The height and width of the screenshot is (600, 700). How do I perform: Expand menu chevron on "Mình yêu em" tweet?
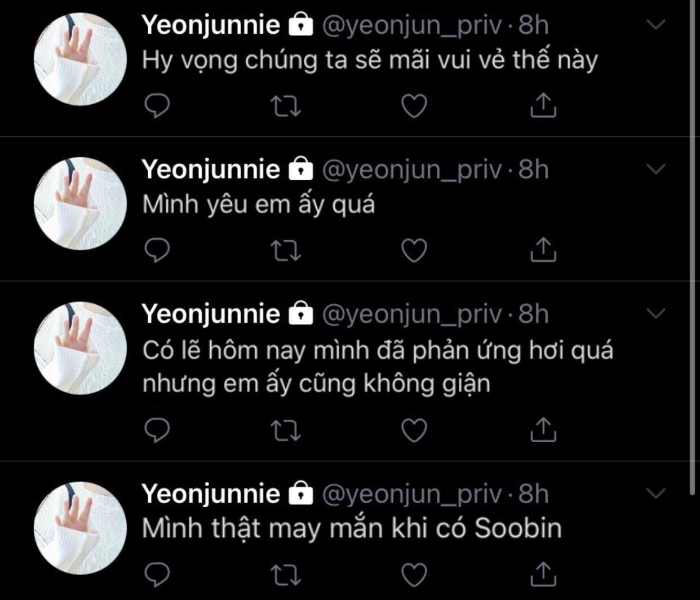656,169
